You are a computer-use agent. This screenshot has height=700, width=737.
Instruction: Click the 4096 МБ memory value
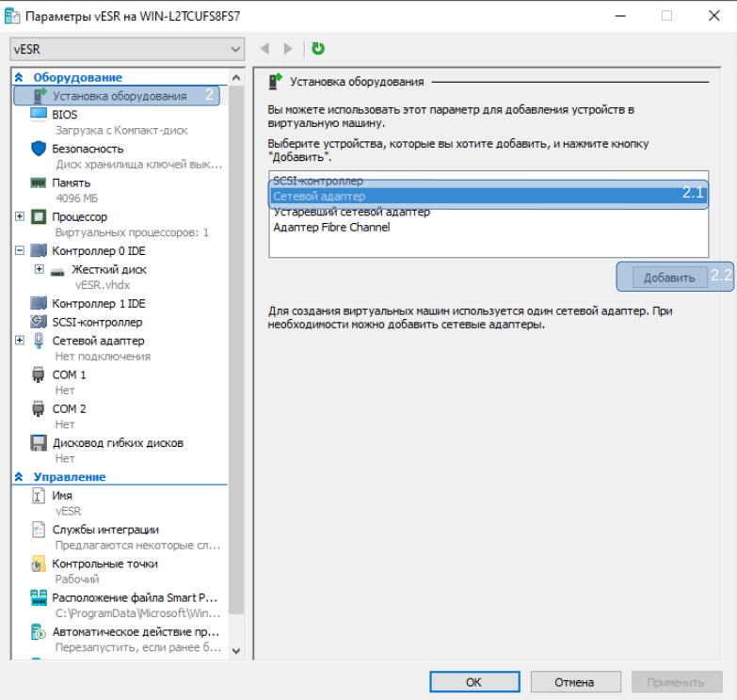click(76, 199)
